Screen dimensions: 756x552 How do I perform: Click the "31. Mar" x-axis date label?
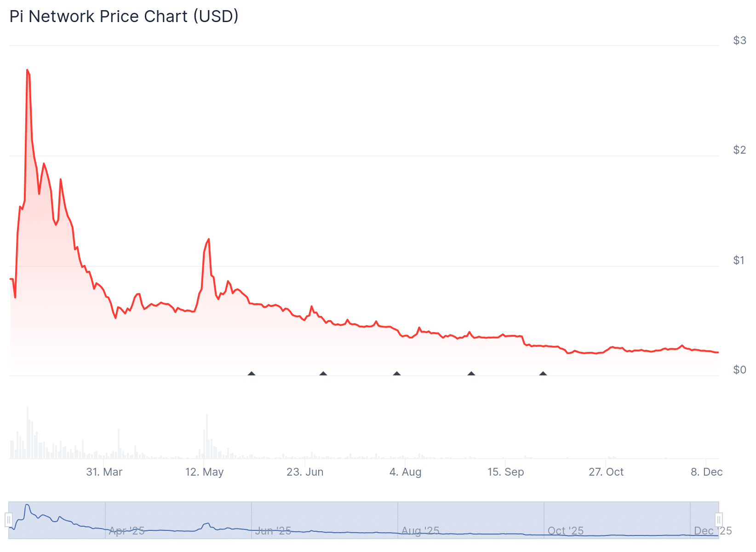pos(104,472)
